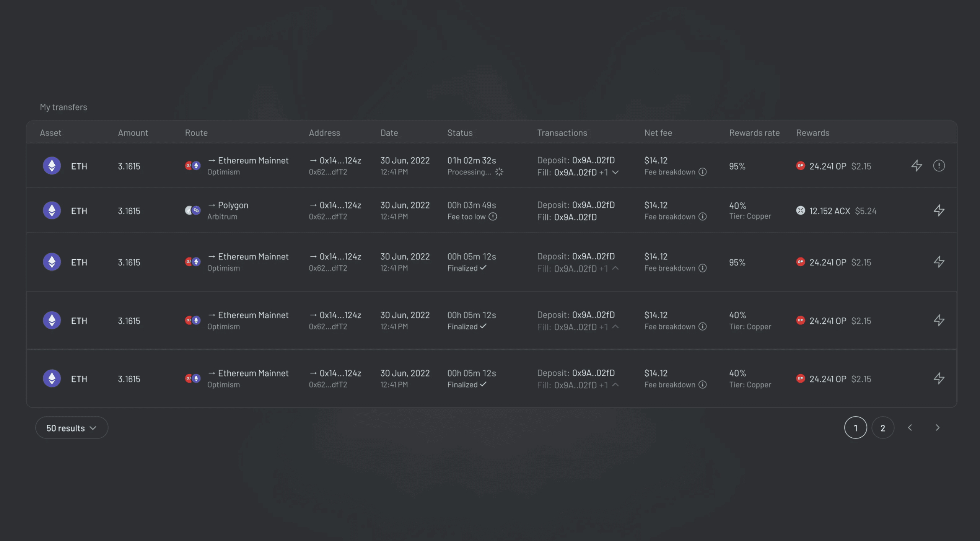Viewport: 980px width, 541px height.
Task: Click the route icon in the Finalized 95% row
Action: pyautogui.click(x=193, y=262)
